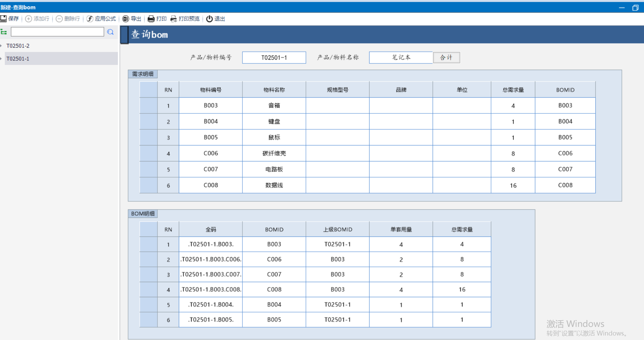Exit using the 退出 power icon
The height and width of the screenshot is (340, 644).
pyautogui.click(x=209, y=19)
